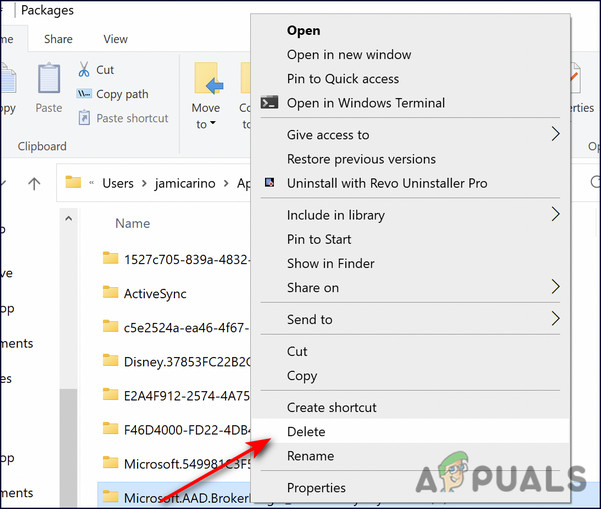601x509 pixels.
Task: Select the F46D4000-FD22-4DB4 folder name
Action: [x=187, y=430]
